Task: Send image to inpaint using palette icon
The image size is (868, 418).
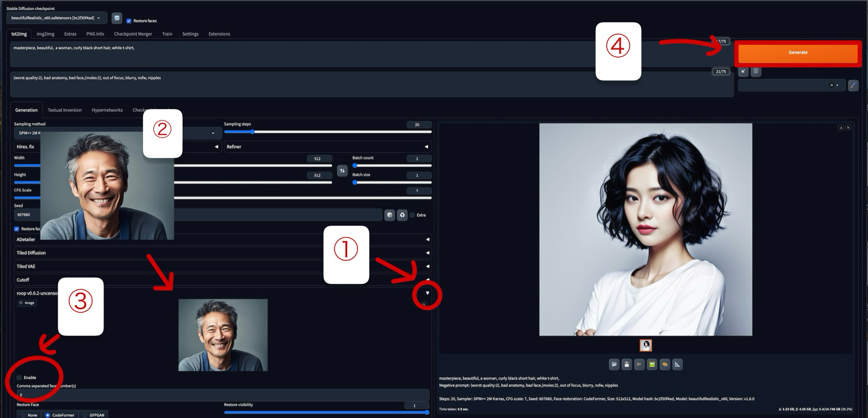Action: 665,364
